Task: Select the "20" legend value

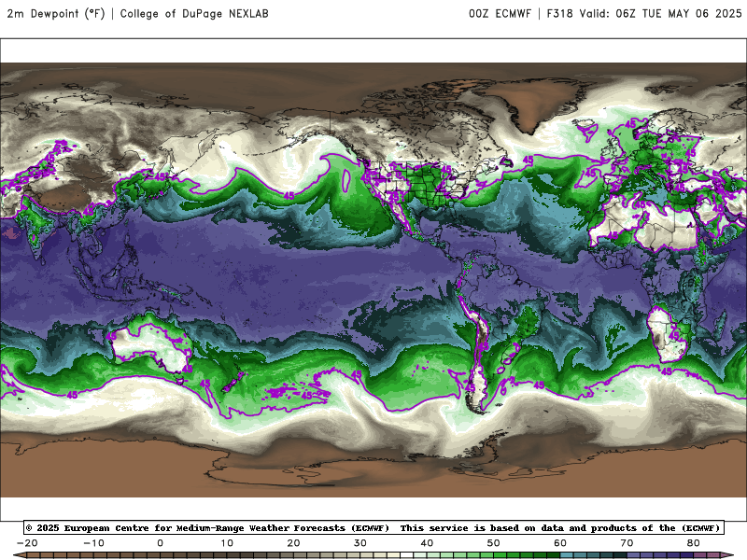Action: tap(293, 543)
